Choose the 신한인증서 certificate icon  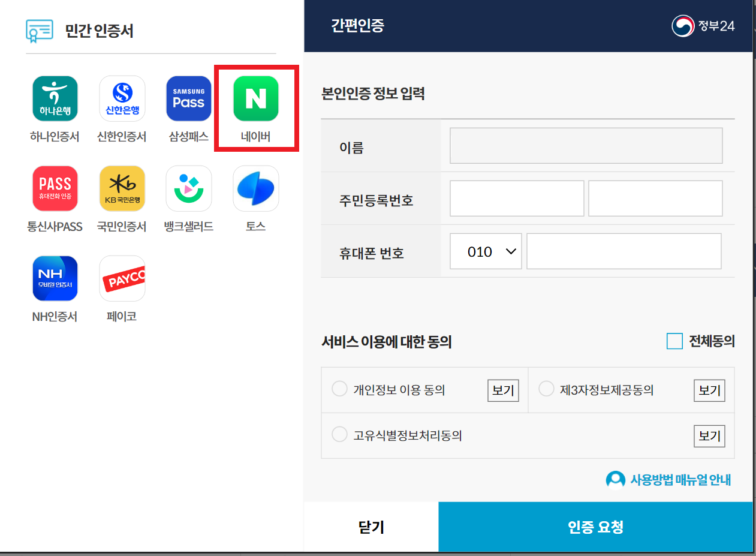click(x=122, y=99)
